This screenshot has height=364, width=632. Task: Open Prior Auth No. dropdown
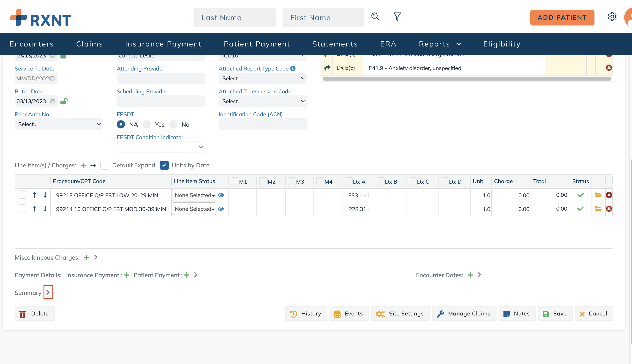(x=59, y=124)
